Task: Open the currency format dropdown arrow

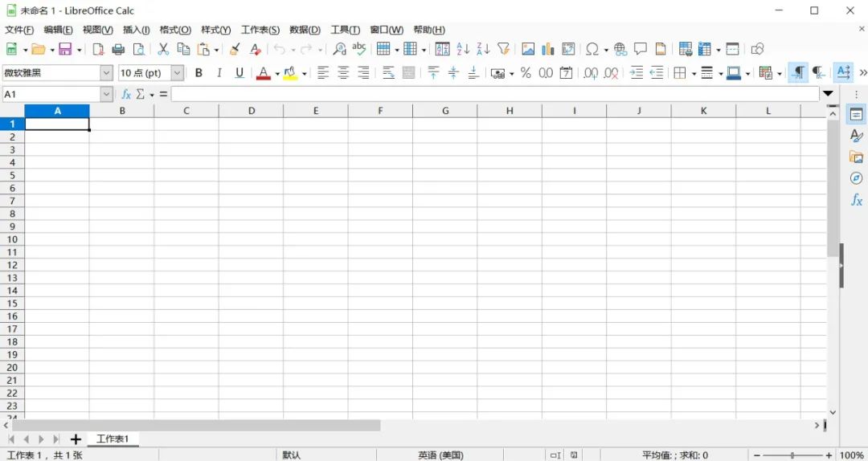Action: point(511,73)
